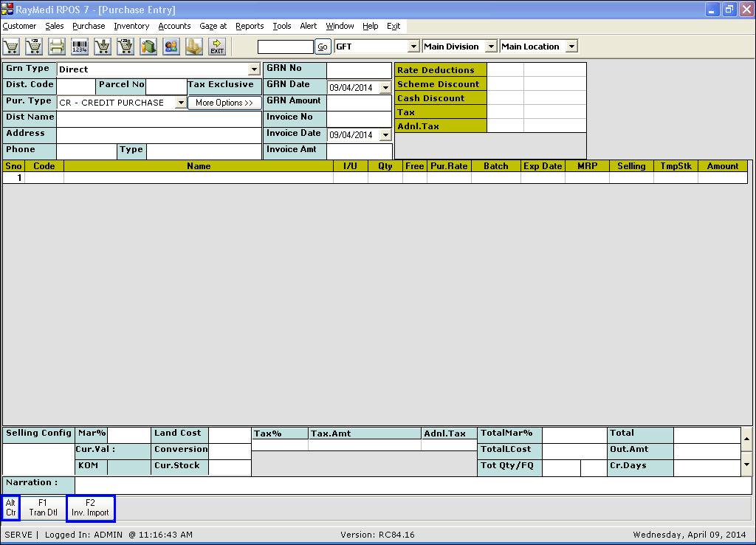Click the printer toolbar icon
This screenshot has width=756, height=545.
pyautogui.click(x=56, y=47)
